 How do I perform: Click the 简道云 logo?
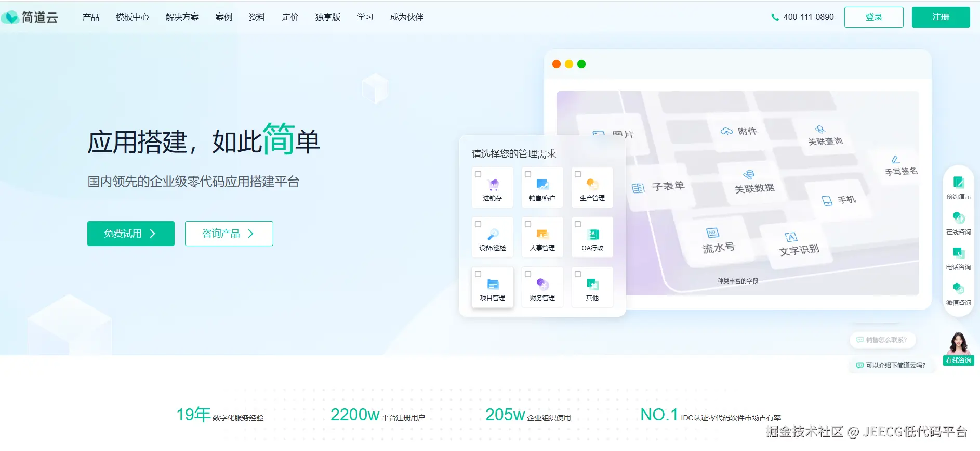pyautogui.click(x=30, y=17)
